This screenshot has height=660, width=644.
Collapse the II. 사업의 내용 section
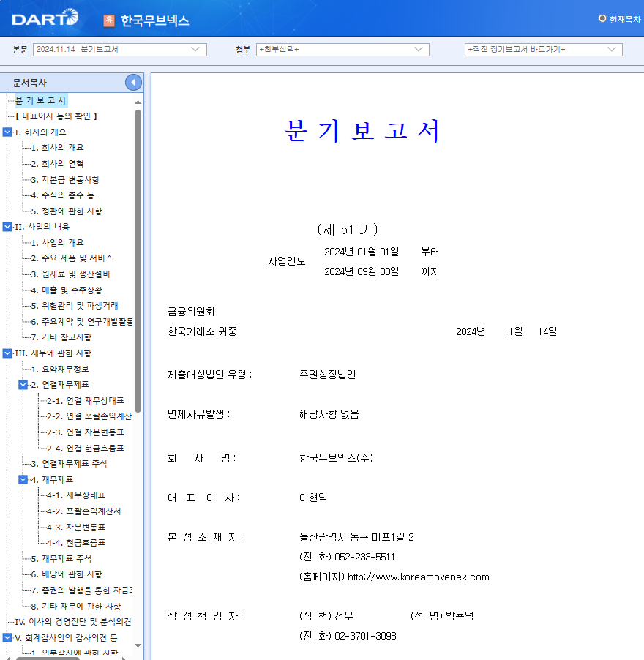tap(8, 226)
